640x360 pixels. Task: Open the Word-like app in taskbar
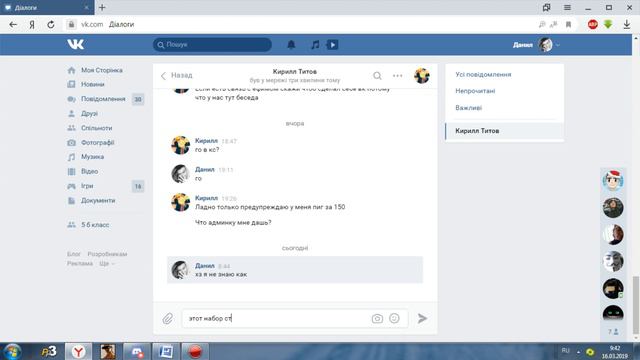point(166,351)
